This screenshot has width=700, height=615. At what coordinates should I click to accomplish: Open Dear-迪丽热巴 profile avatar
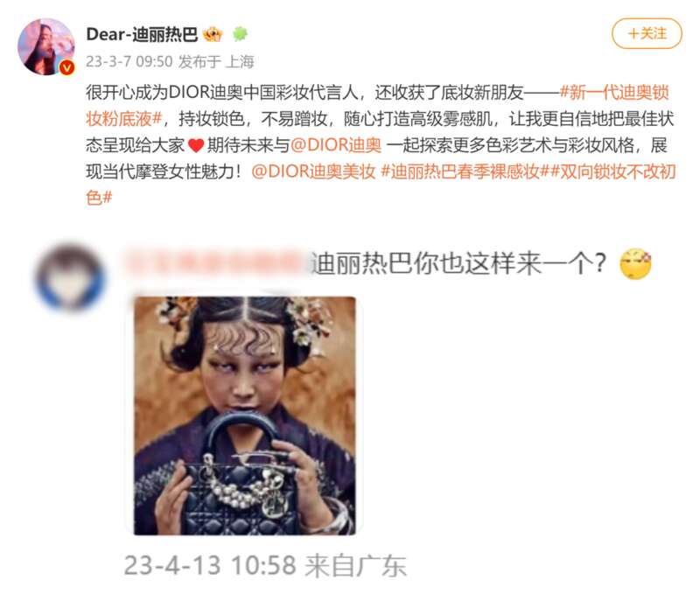coord(46,47)
